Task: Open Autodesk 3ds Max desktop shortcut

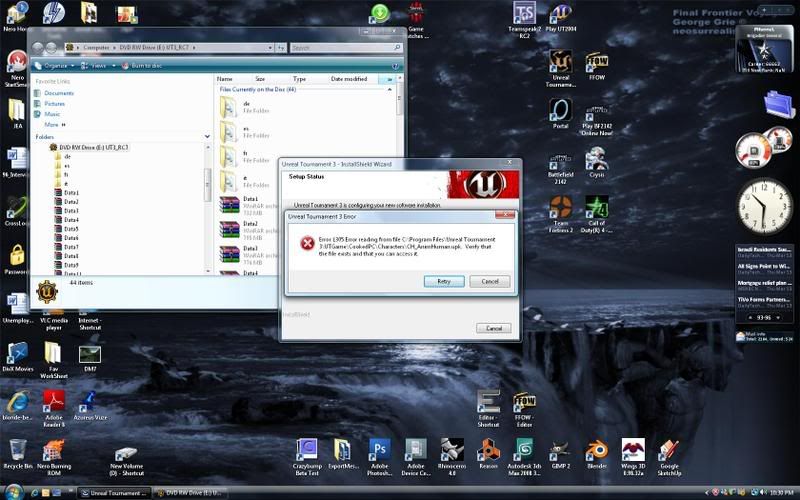Action: pyautogui.click(x=524, y=457)
